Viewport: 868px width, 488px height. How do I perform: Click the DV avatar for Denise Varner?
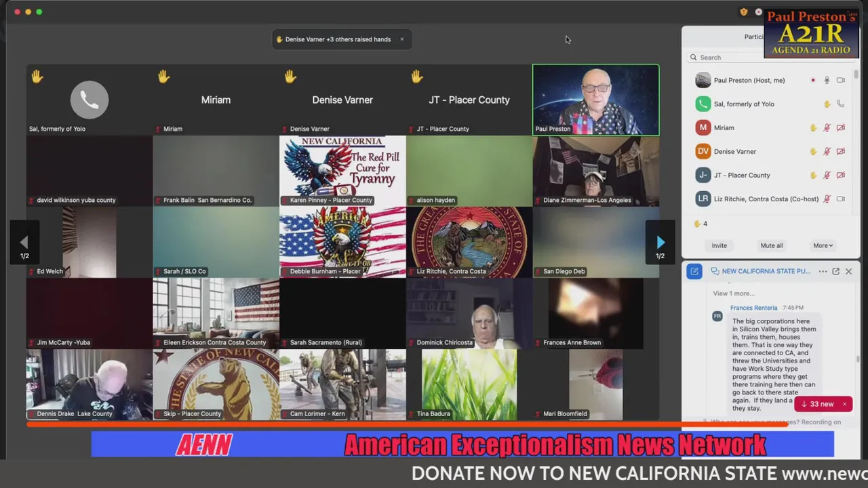pos(703,151)
